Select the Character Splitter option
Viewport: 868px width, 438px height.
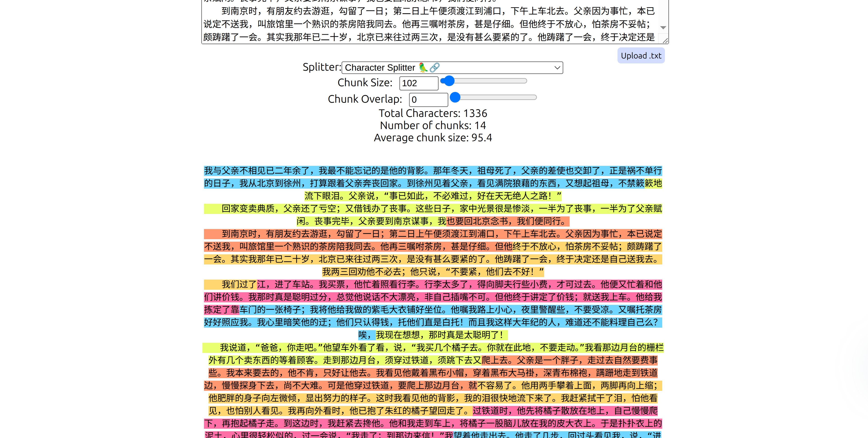(x=379, y=67)
